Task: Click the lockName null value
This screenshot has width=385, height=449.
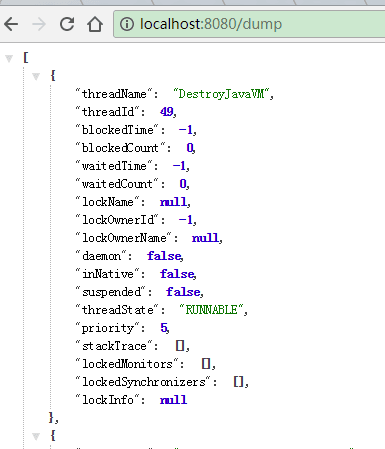Action: pos(173,202)
